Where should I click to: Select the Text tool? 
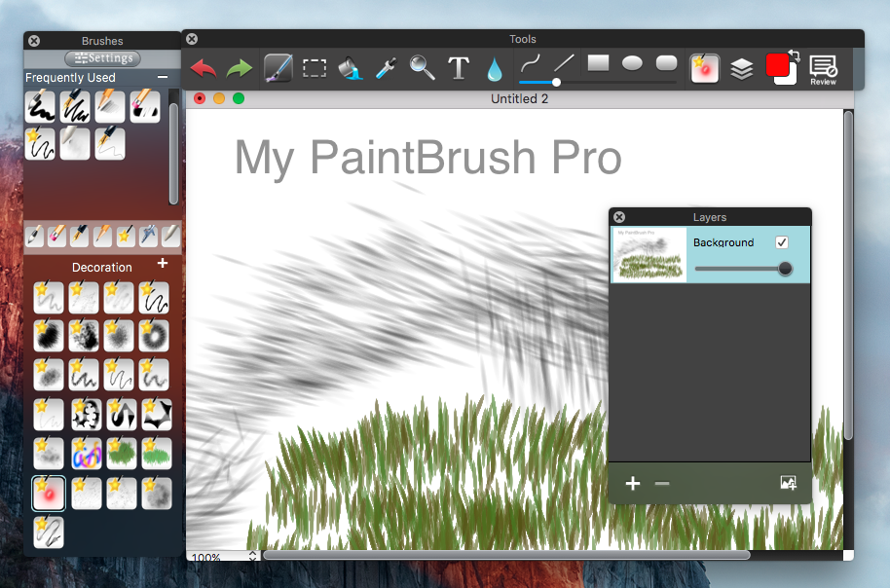(x=459, y=68)
